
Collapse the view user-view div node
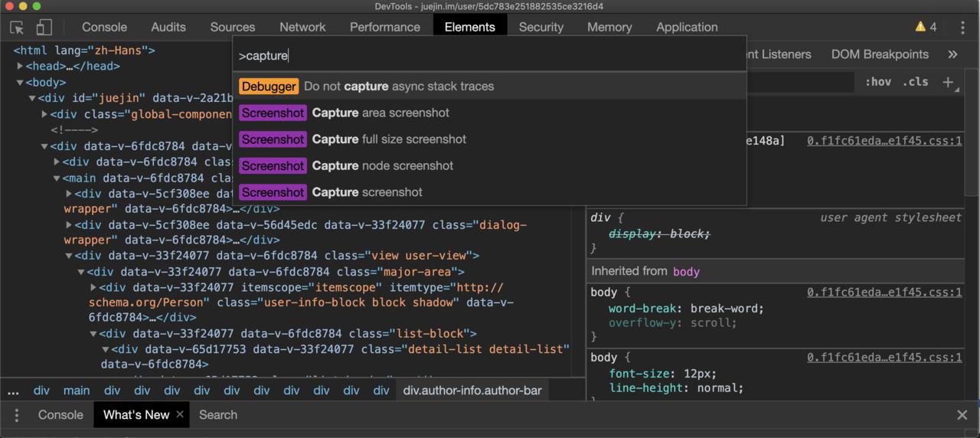pos(69,256)
